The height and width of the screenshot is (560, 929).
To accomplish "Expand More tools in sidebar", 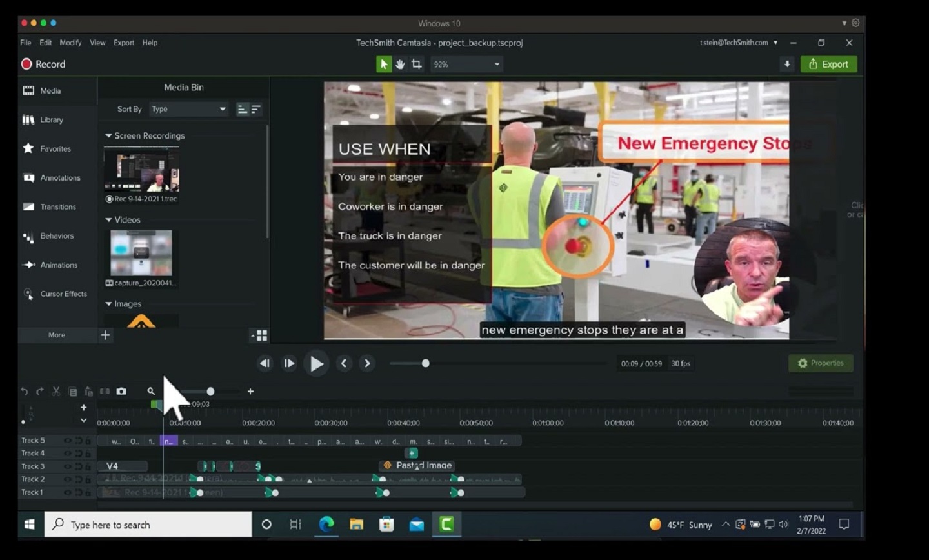I will coord(57,335).
